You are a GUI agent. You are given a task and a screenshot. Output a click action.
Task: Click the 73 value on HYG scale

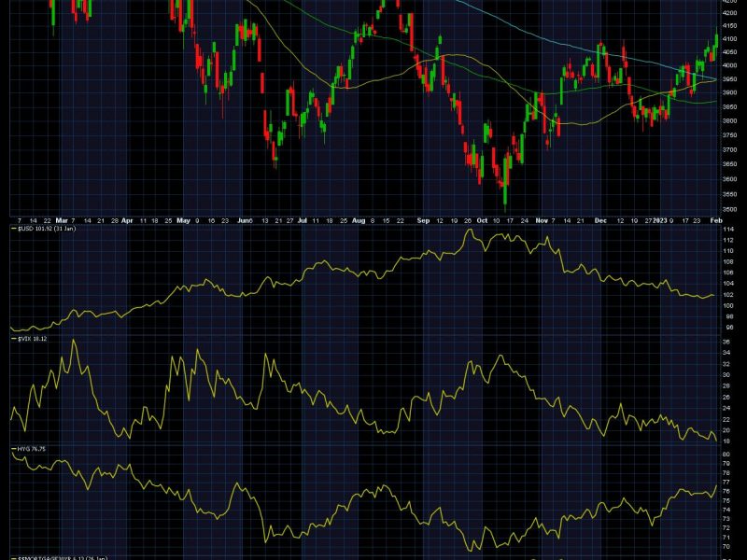(x=726, y=519)
